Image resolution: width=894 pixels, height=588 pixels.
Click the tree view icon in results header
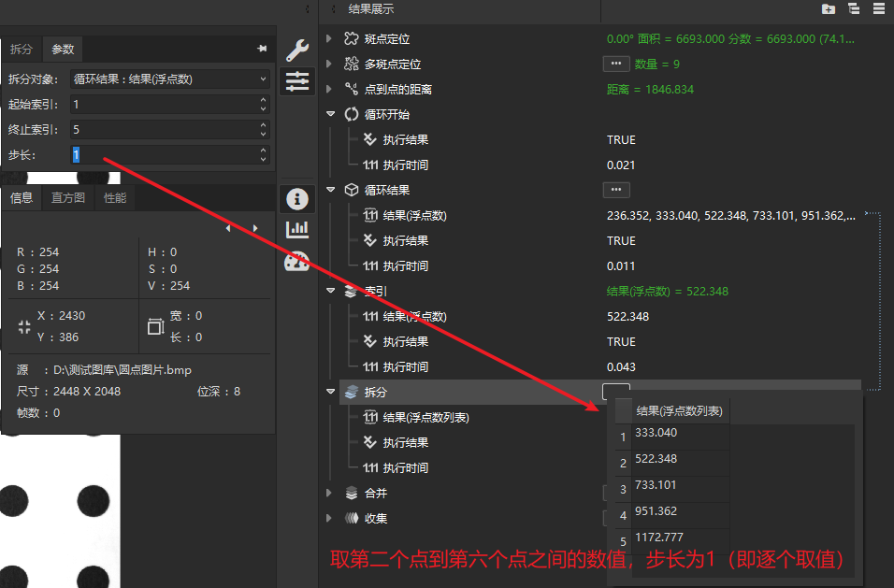(854, 8)
